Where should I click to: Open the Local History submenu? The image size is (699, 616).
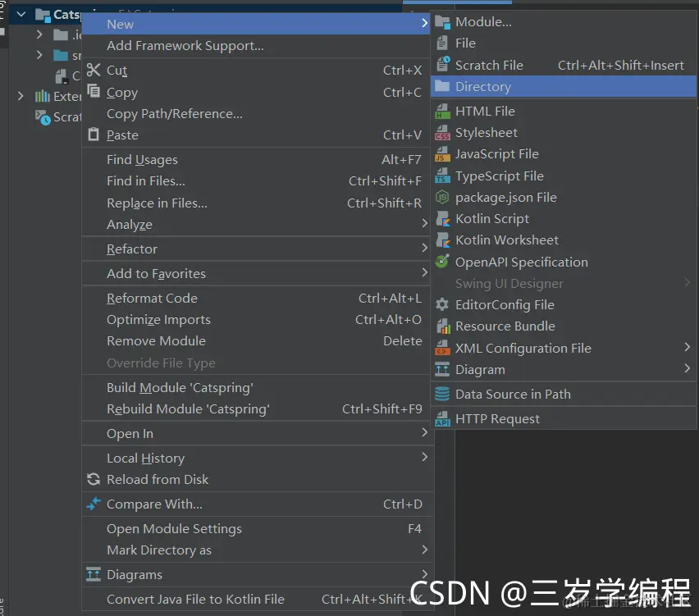256,459
